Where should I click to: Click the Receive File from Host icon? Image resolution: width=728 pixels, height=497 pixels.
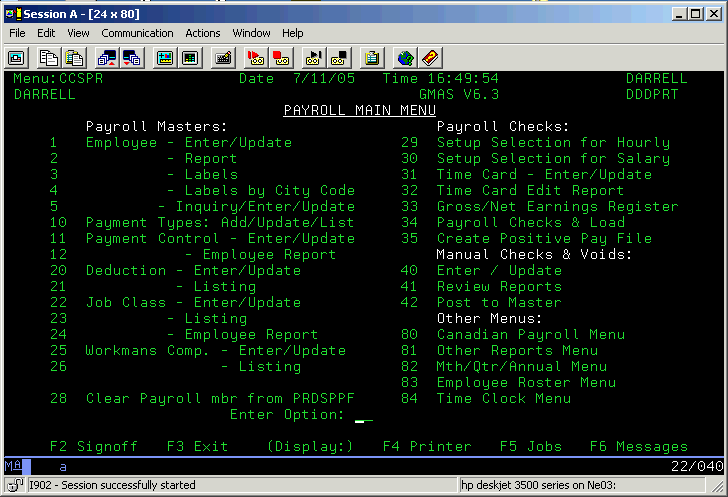pyautogui.click(x=131, y=57)
